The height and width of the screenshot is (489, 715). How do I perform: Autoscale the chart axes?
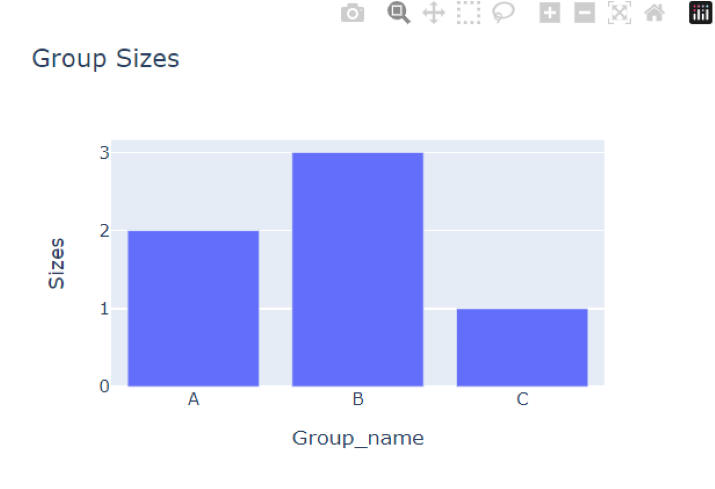(x=620, y=13)
